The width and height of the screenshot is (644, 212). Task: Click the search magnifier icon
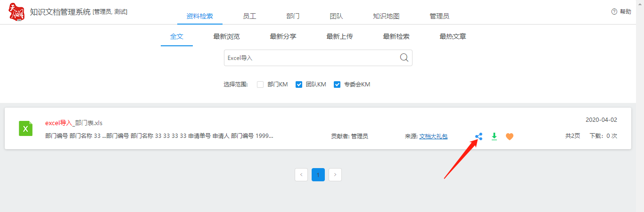click(x=404, y=58)
